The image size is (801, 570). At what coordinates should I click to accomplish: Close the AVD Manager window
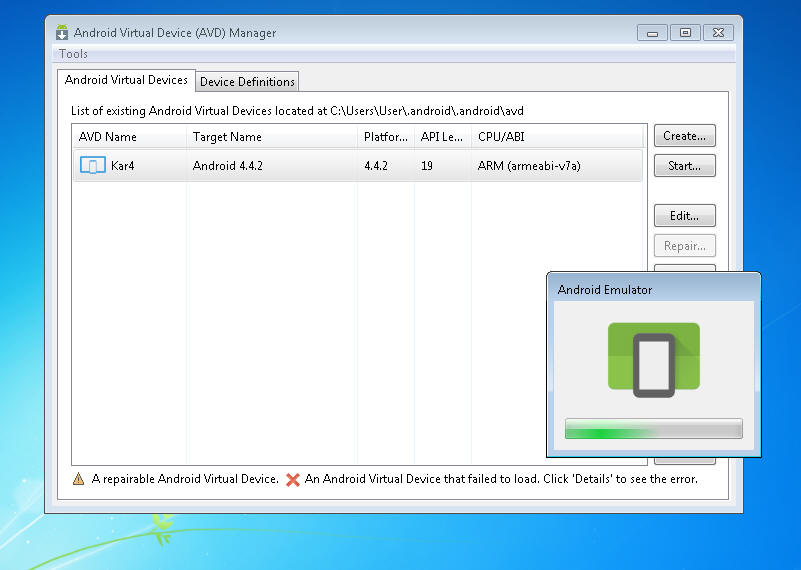pos(718,33)
